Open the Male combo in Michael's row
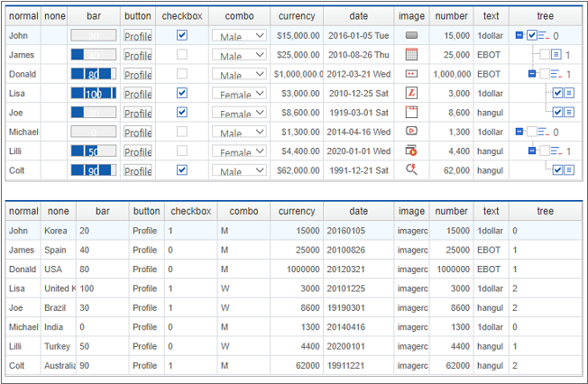The width and height of the screenshot is (588, 384). tap(239, 133)
